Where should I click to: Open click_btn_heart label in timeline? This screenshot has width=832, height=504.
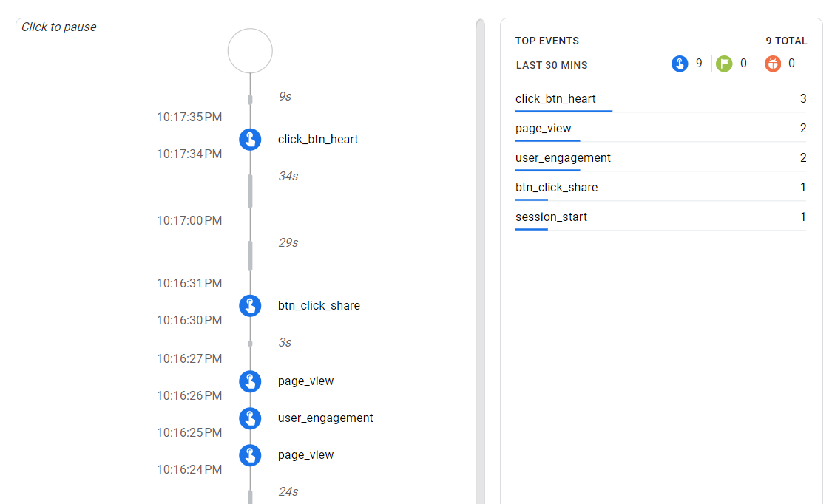click(318, 140)
